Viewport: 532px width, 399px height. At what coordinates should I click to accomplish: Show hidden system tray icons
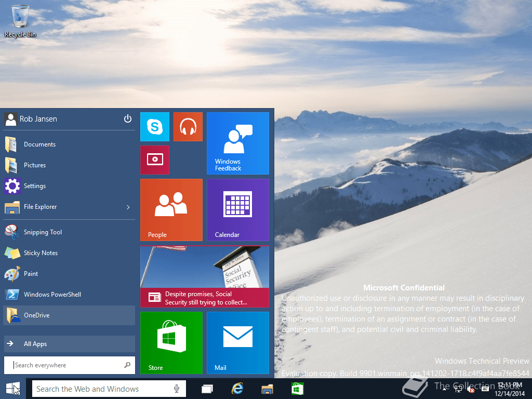(x=444, y=389)
